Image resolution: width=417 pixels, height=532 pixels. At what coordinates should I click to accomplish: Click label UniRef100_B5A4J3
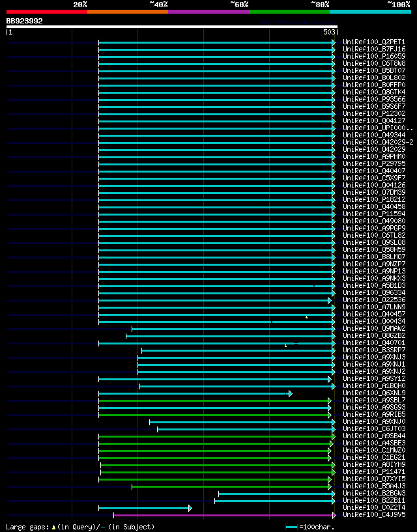(374, 486)
